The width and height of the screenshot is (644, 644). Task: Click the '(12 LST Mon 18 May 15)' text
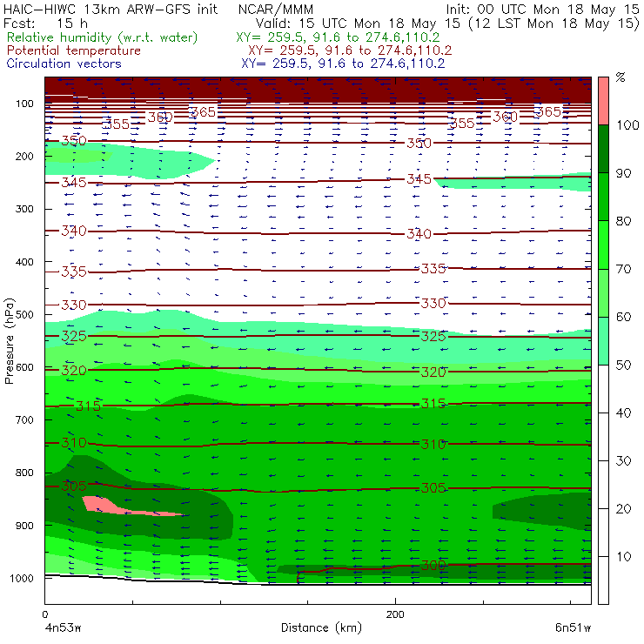(554, 23)
